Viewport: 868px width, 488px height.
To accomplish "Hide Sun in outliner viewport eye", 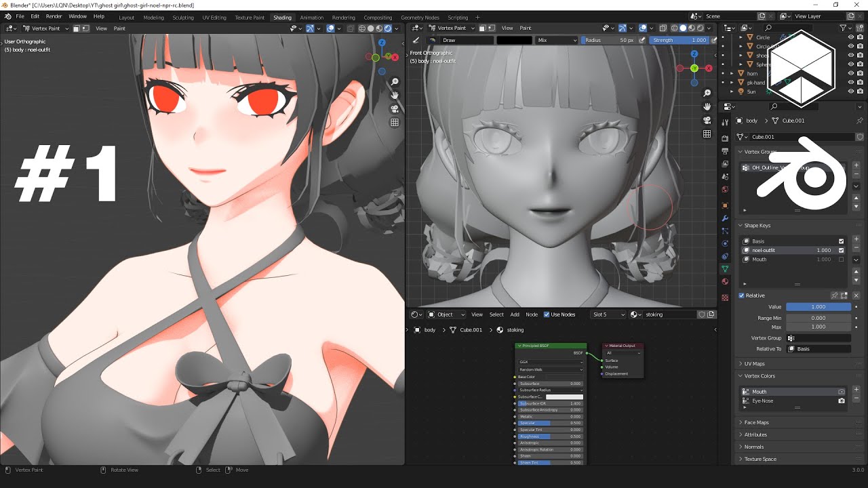I will 851,91.
